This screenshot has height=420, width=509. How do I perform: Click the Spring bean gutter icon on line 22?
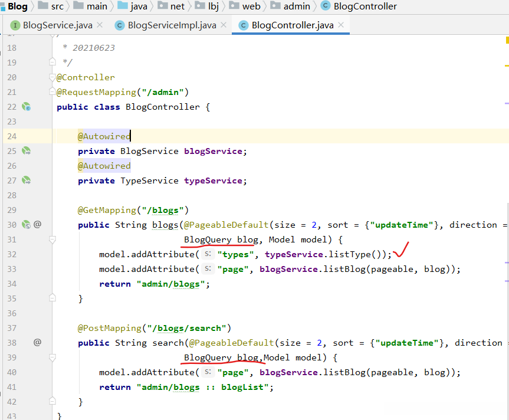point(26,107)
